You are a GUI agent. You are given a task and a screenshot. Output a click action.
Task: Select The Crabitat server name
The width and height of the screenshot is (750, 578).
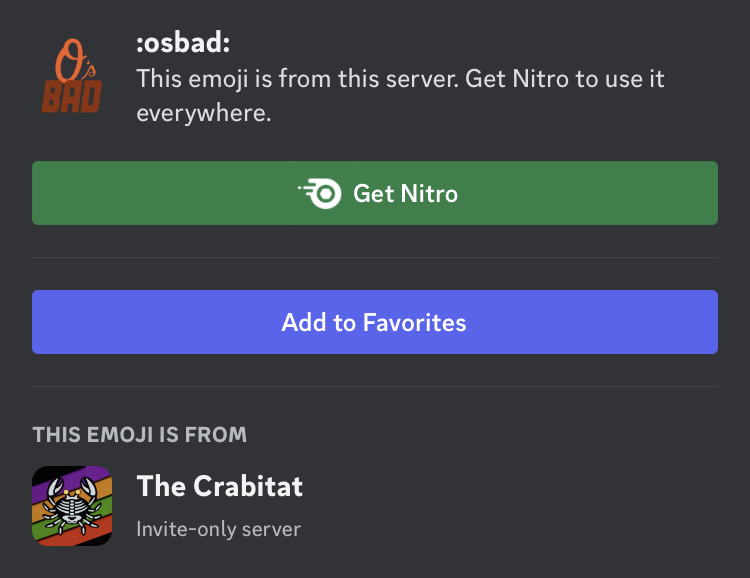(x=220, y=486)
